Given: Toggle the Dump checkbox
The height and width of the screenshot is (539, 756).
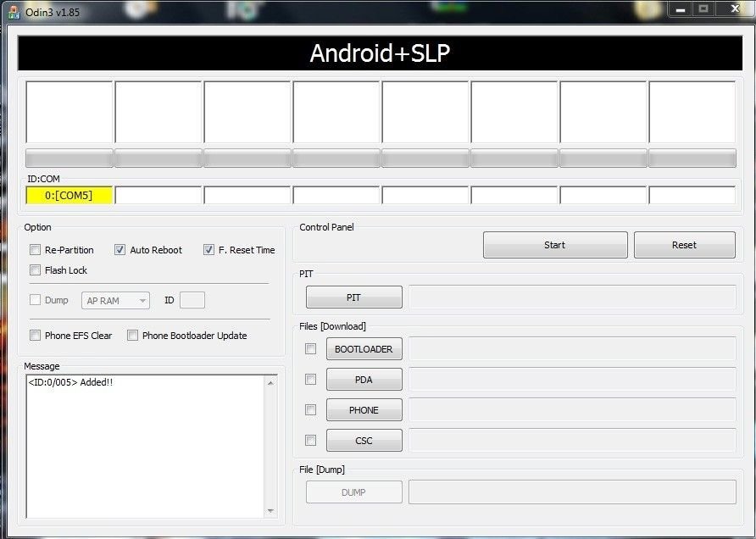Looking at the screenshot, I should tap(36, 300).
